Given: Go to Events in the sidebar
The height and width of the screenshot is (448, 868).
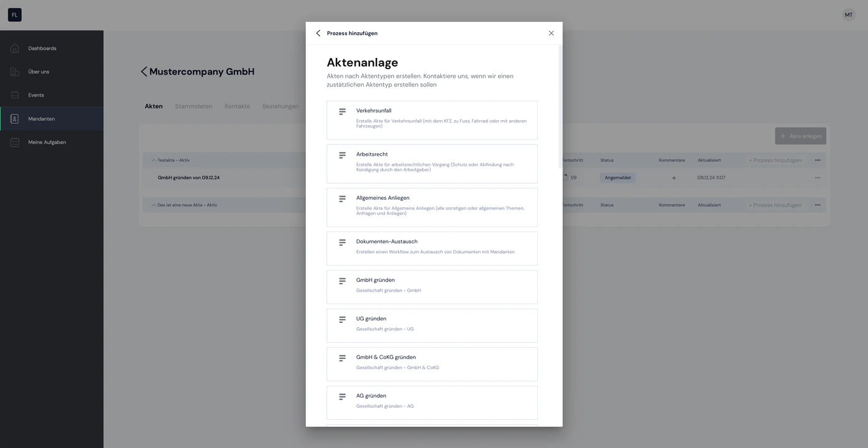Looking at the screenshot, I should point(52,95).
